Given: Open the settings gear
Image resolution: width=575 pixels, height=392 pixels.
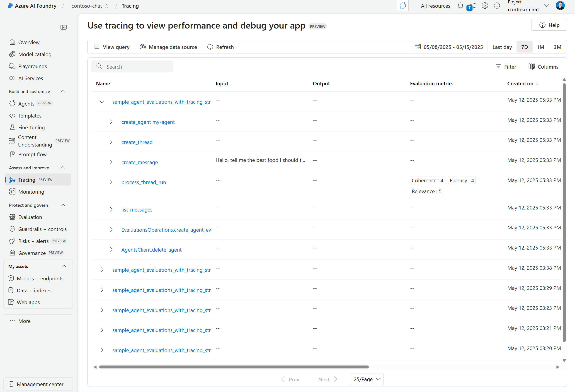Looking at the screenshot, I should (485, 6).
